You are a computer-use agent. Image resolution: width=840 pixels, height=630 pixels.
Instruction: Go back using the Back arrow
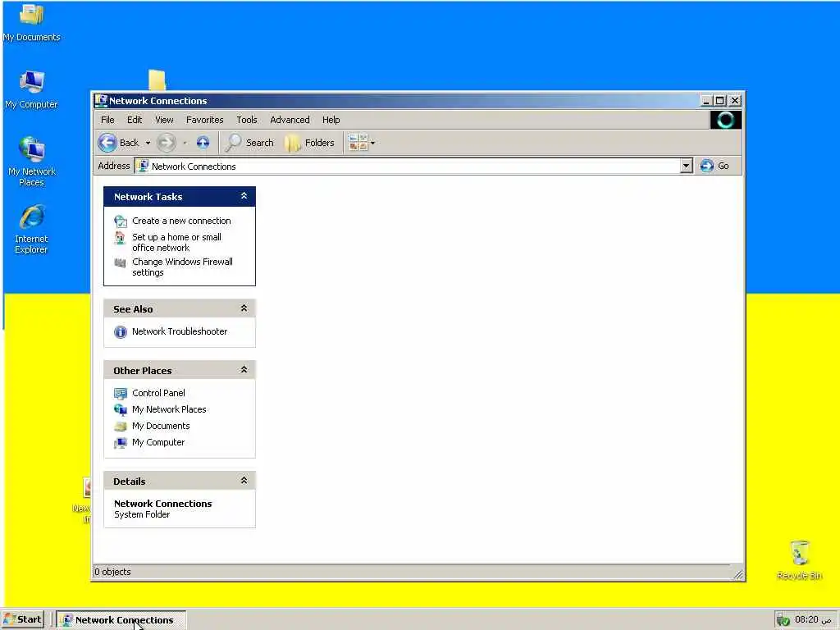click(119, 143)
